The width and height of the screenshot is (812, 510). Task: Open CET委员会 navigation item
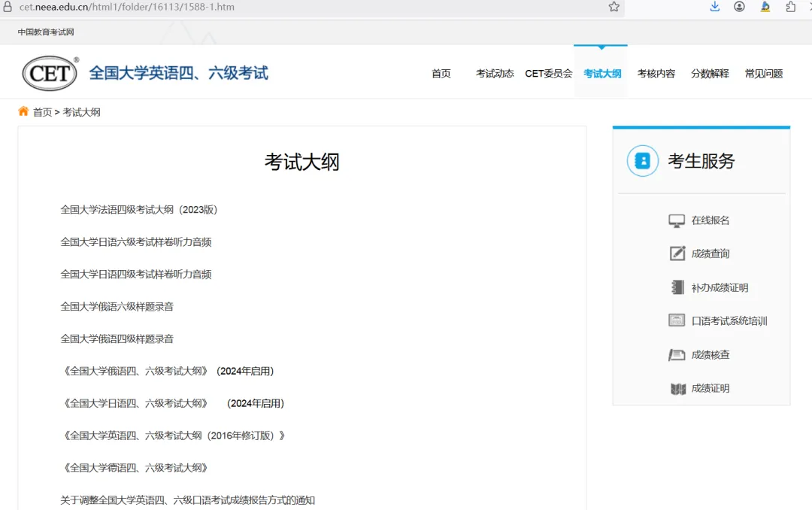click(x=548, y=74)
